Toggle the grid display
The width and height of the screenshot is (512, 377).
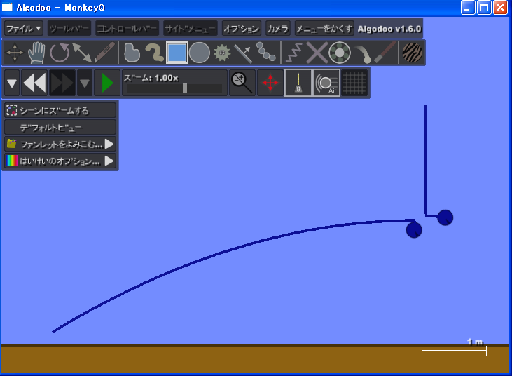coord(355,83)
